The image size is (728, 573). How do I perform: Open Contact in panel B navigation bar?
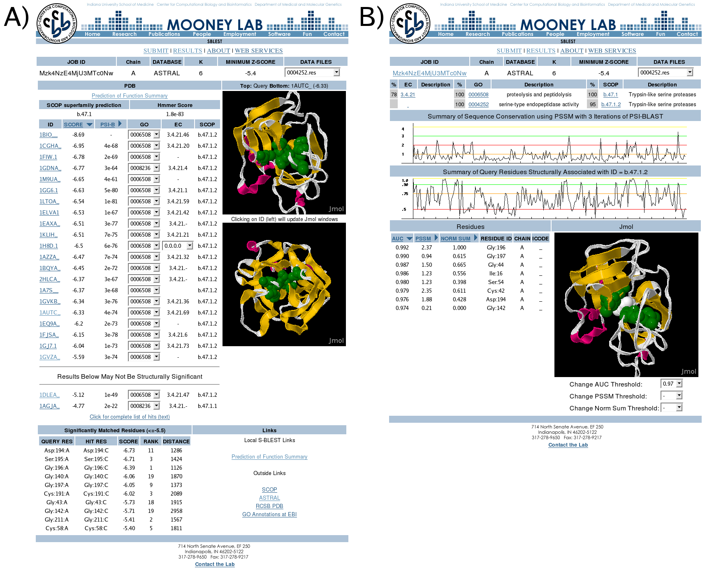687,34
